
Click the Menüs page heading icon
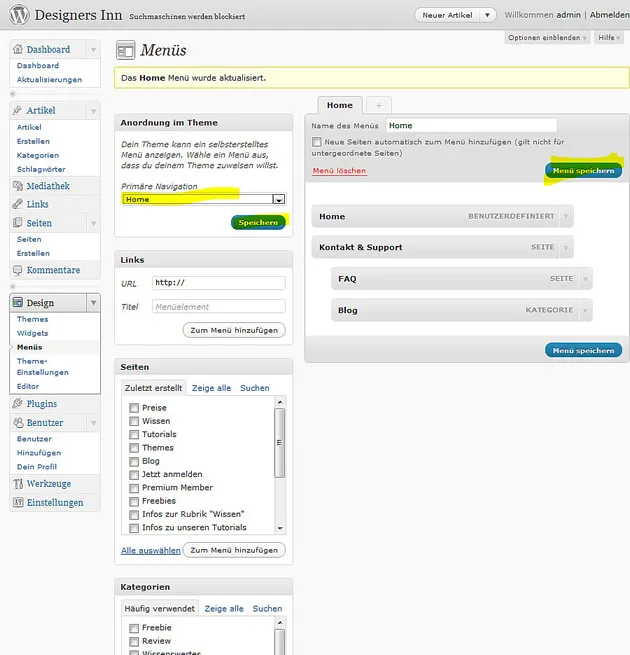click(125, 51)
